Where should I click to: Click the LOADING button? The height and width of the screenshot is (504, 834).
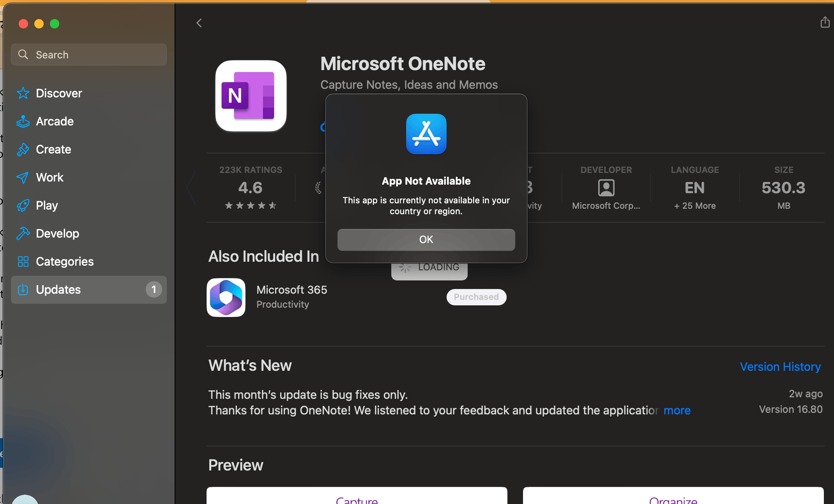click(x=429, y=271)
